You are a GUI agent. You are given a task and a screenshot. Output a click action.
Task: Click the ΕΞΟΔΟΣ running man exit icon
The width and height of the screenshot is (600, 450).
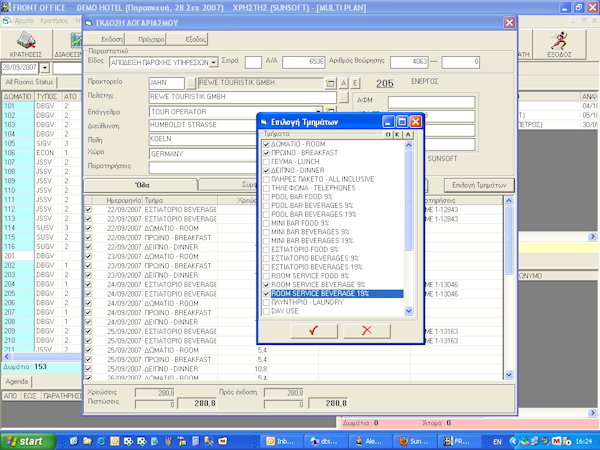pos(559,44)
